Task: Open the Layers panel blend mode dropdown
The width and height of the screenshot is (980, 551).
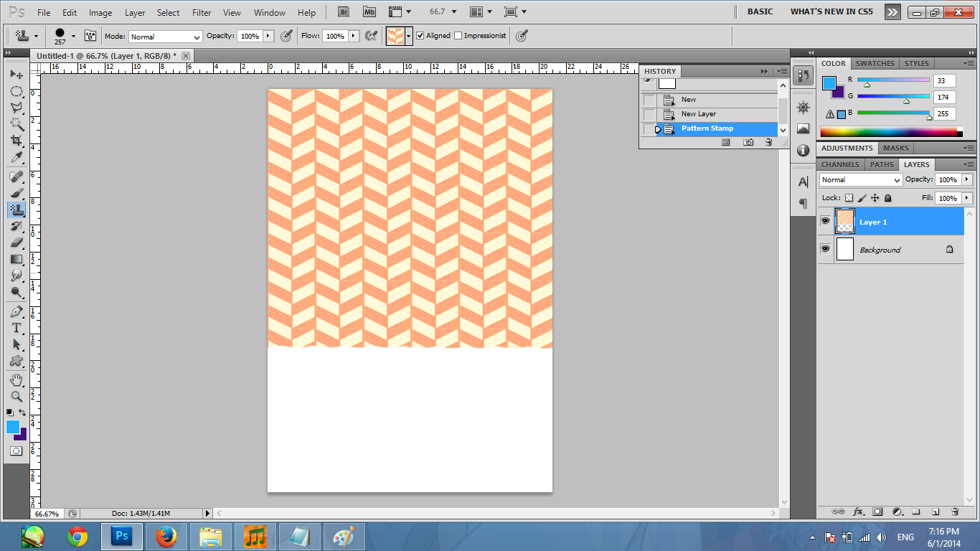Action: pyautogui.click(x=860, y=180)
